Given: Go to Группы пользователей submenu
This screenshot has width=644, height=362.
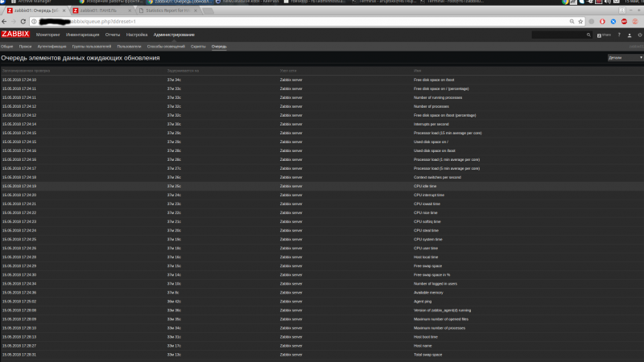Looking at the screenshot, I should coord(92,47).
